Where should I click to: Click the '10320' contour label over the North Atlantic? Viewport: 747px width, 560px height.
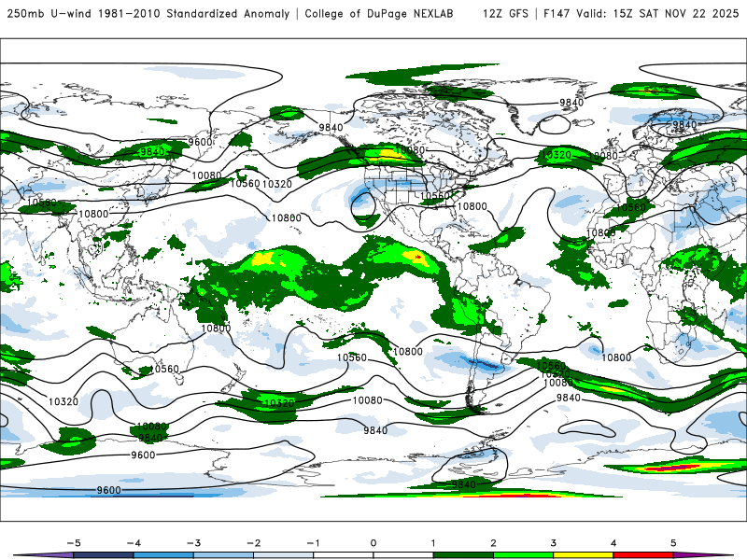(557, 155)
